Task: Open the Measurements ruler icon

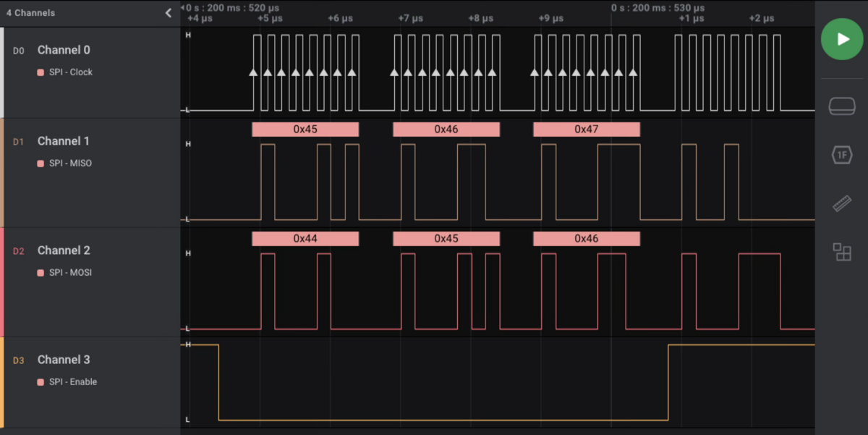Action: tap(842, 203)
